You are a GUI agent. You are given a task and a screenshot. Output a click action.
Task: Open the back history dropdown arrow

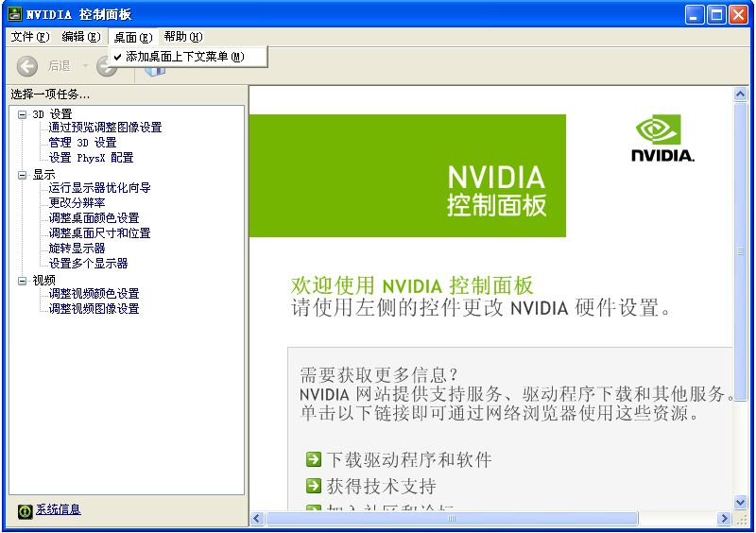tap(85, 65)
